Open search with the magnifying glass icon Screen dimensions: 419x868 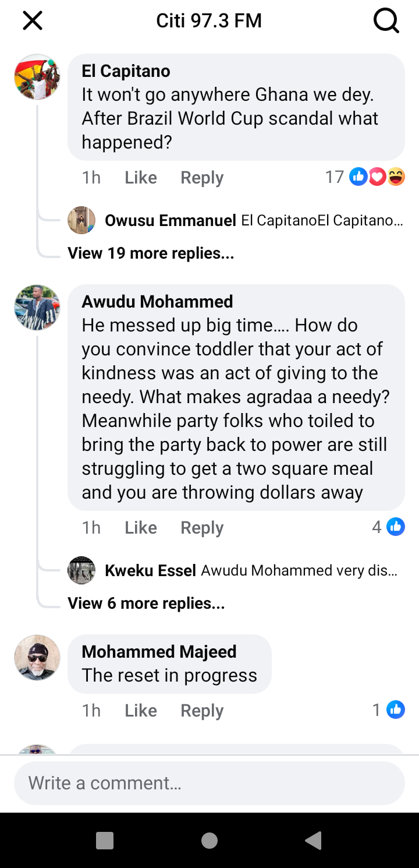386,22
